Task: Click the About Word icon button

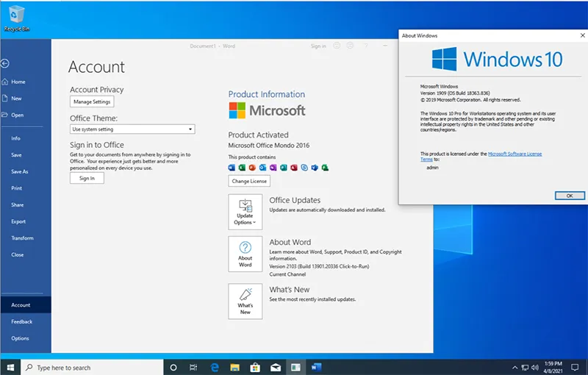Action: pos(245,252)
